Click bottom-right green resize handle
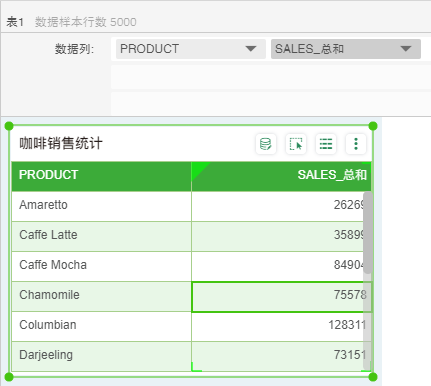Screen dimensions: 431x386 373,377
